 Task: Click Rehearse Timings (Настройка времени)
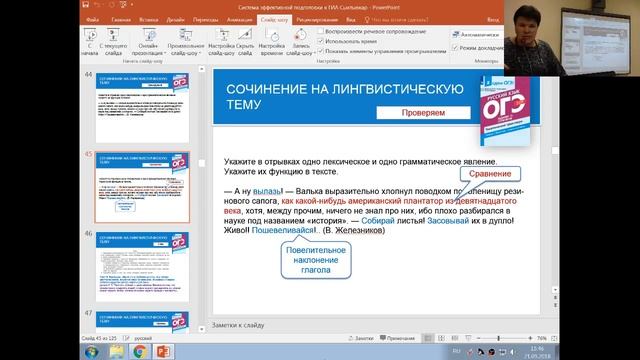pyautogui.click(x=271, y=42)
